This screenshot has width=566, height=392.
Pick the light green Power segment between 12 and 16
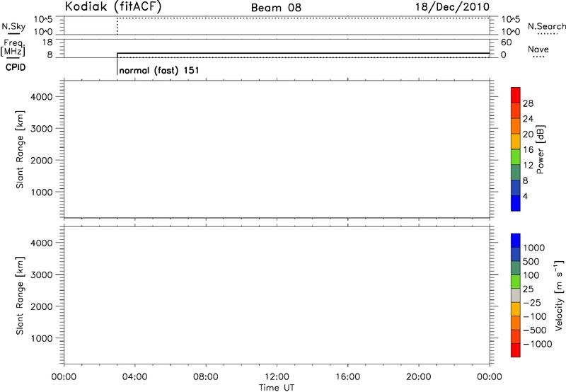[x=516, y=156]
